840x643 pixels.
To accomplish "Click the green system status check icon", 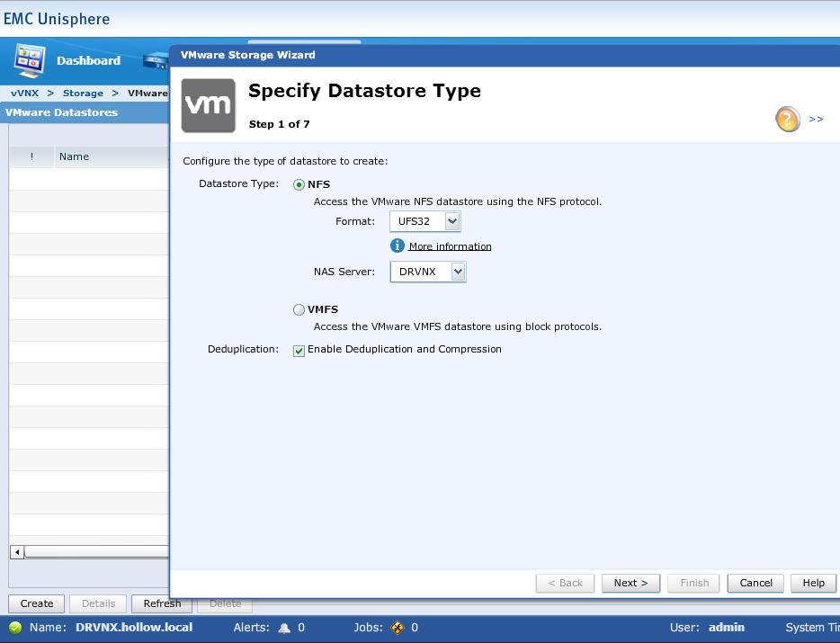I will pos(15,628).
